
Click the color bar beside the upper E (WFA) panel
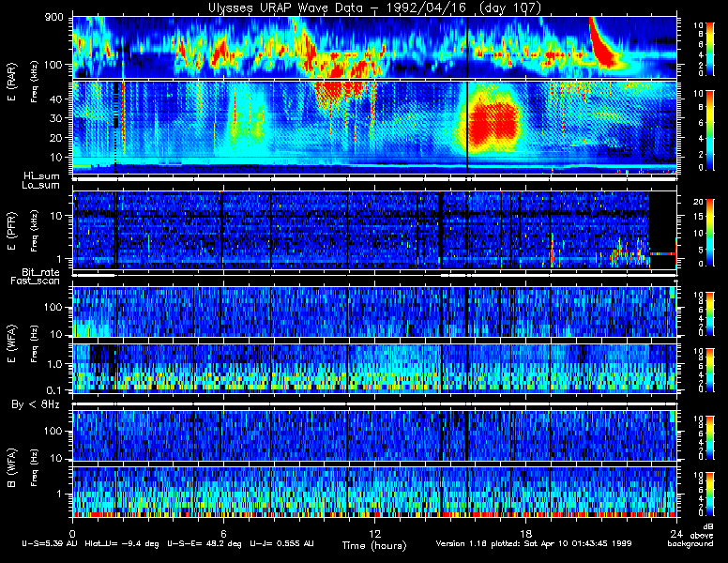[x=710, y=313]
